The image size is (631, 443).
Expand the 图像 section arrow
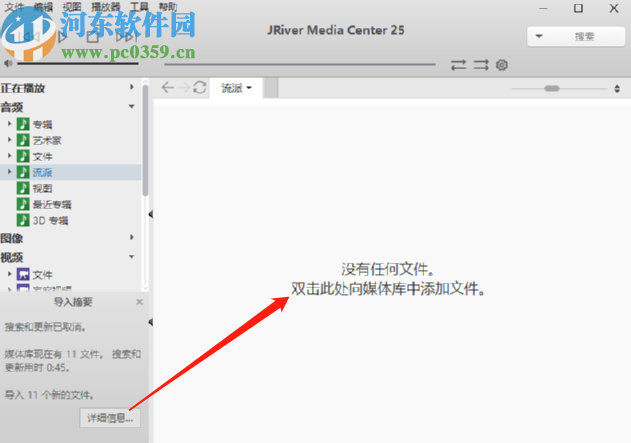point(132,237)
